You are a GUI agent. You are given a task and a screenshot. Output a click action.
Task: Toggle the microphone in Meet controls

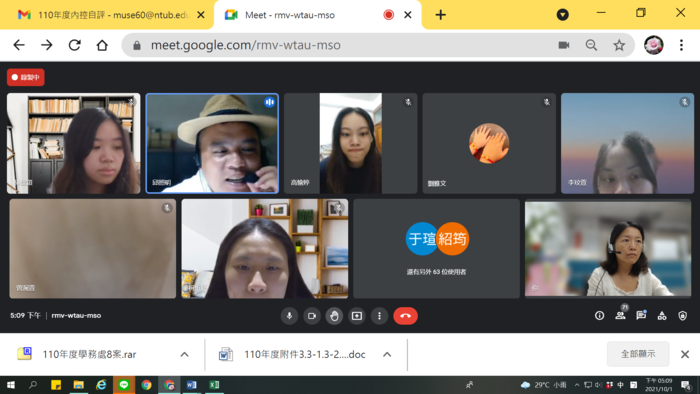(289, 316)
